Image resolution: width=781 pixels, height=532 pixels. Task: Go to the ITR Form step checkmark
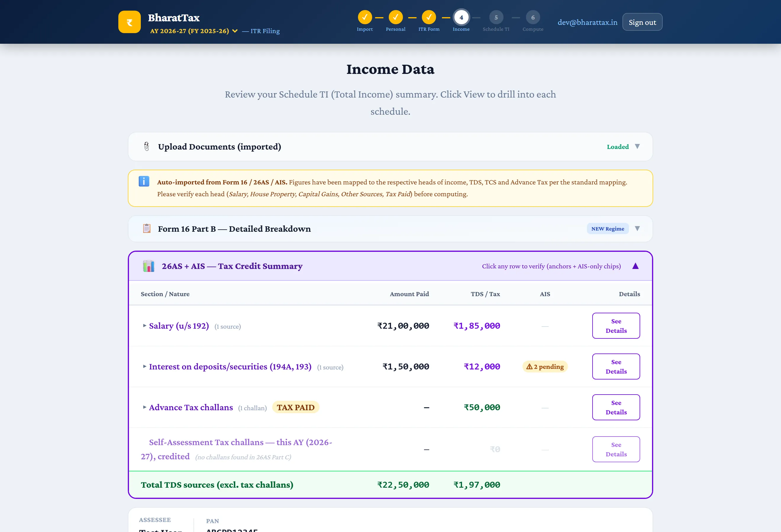(429, 17)
